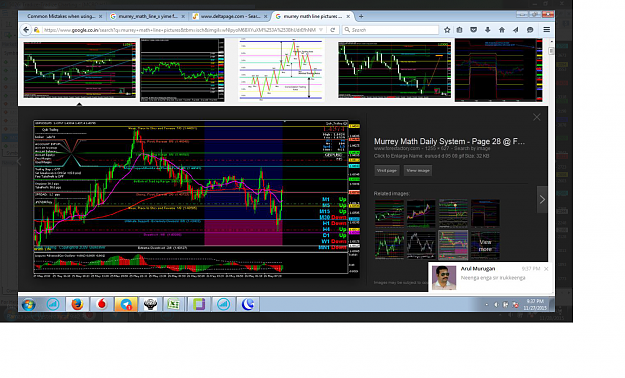Click the View image button

coord(418,170)
